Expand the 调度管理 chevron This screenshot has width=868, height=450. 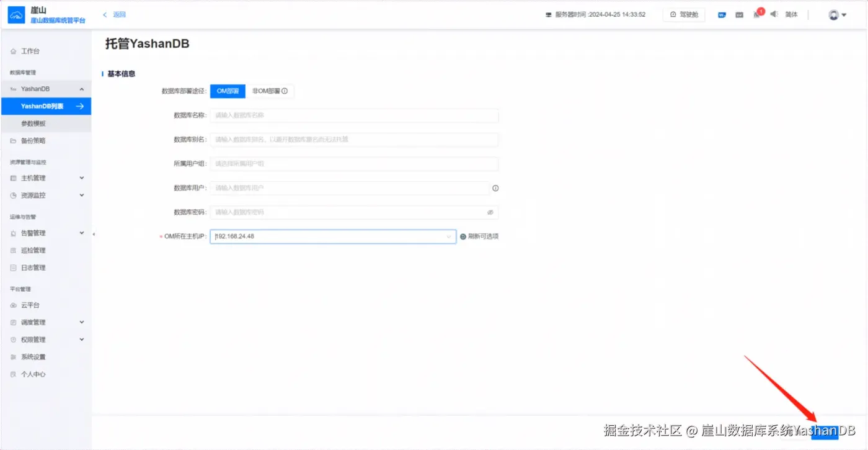click(x=81, y=323)
